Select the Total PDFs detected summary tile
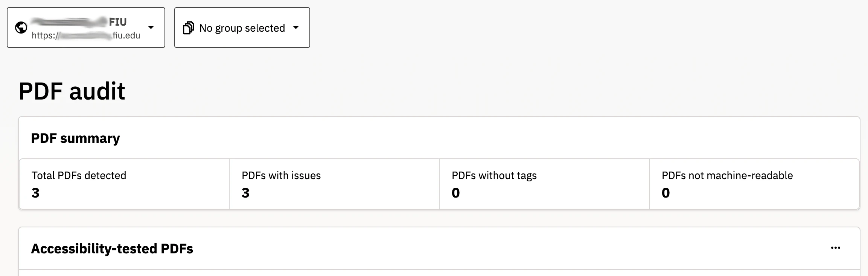The height and width of the screenshot is (276, 868). pos(124,184)
